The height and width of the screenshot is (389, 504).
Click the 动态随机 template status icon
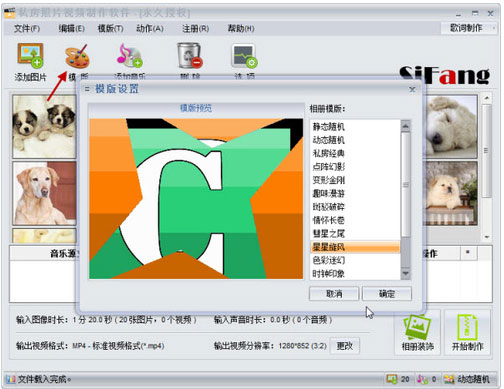[x=449, y=379]
